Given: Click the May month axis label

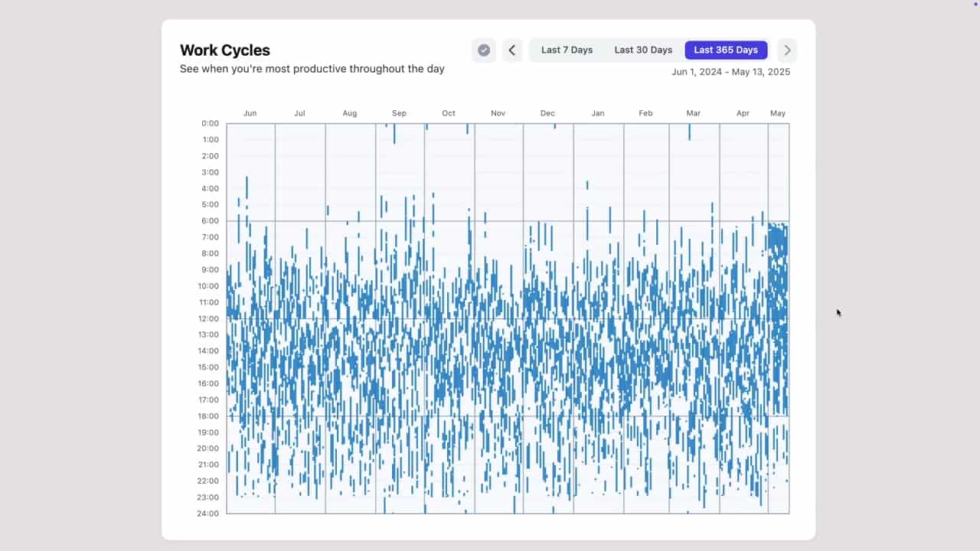Looking at the screenshot, I should (x=778, y=113).
